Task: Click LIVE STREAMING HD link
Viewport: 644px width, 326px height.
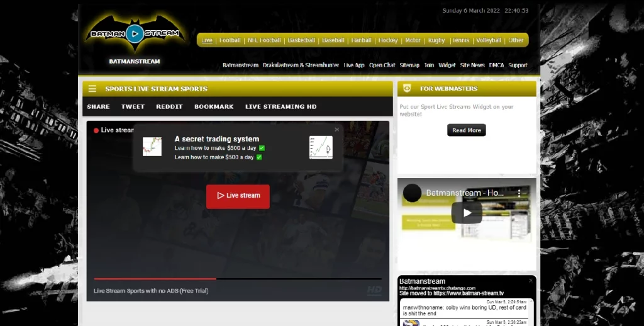Action: pyautogui.click(x=281, y=106)
